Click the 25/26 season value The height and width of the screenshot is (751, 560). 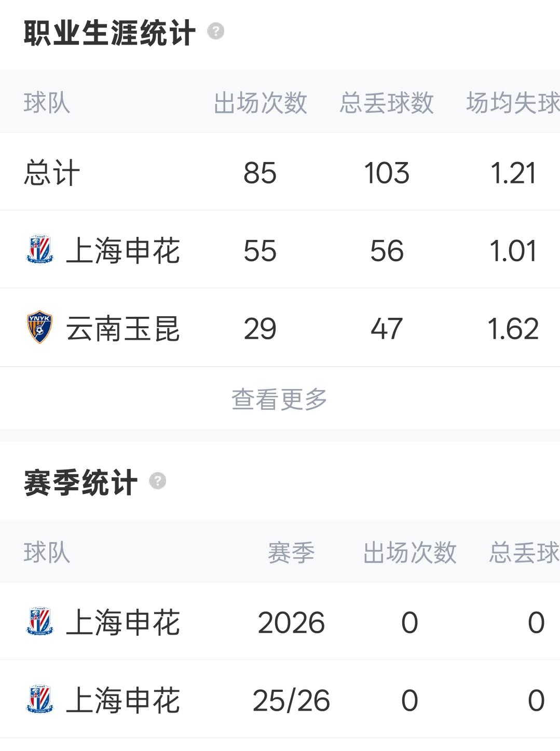[x=291, y=701]
